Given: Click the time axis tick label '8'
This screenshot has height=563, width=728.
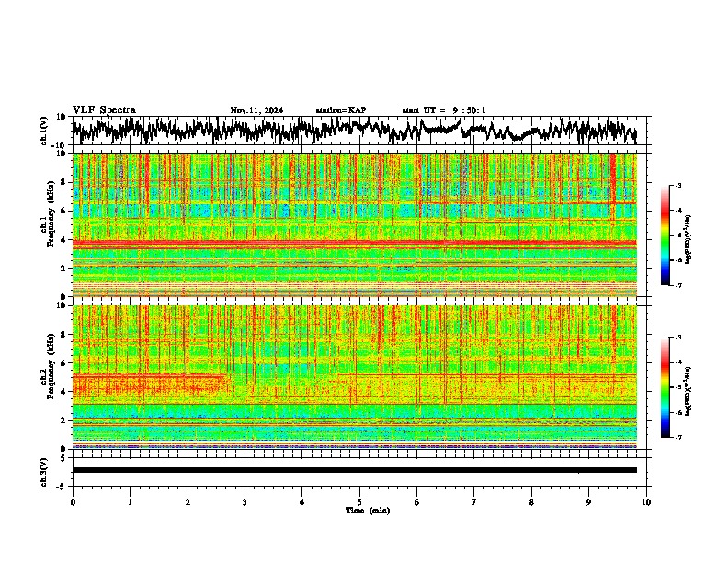Looking at the screenshot, I should (531, 502).
